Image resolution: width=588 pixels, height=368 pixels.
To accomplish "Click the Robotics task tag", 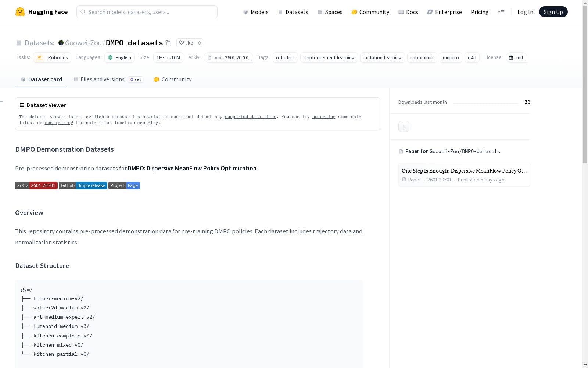I will point(52,57).
